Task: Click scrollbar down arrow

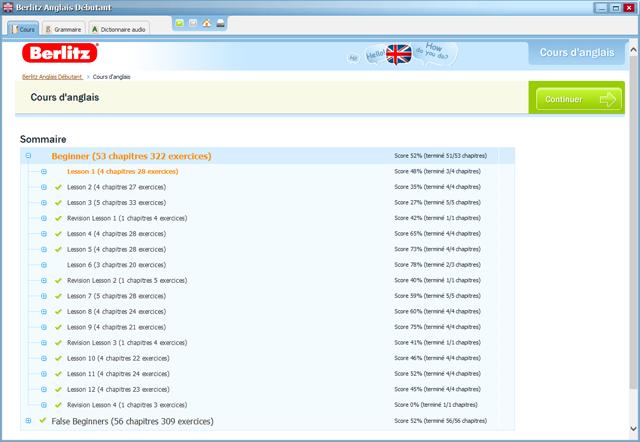Action: (633, 429)
